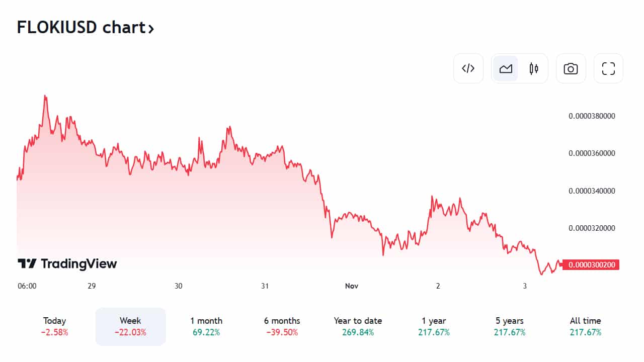Take a chart snapshot with camera icon

(x=571, y=68)
